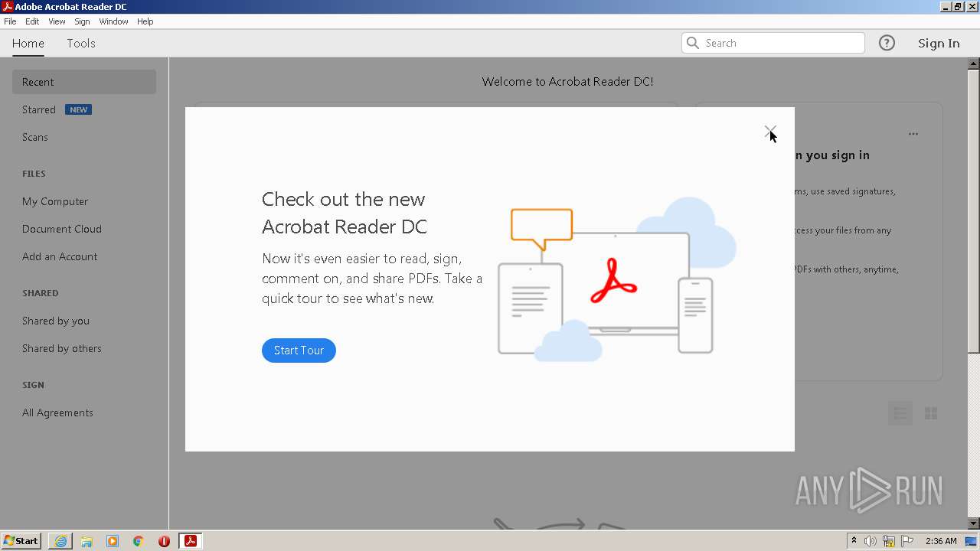Click the Action Center flag icon
The height and width of the screenshot is (551, 980).
[x=907, y=541]
